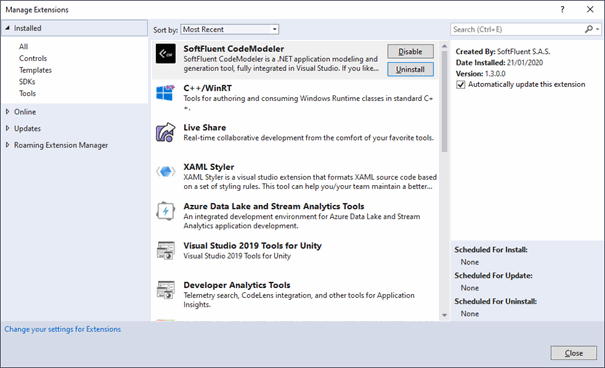The image size is (605, 368).
Task: Select Azure Data Lake and Stream Analytics Tools
Action: pyautogui.click(x=274, y=206)
